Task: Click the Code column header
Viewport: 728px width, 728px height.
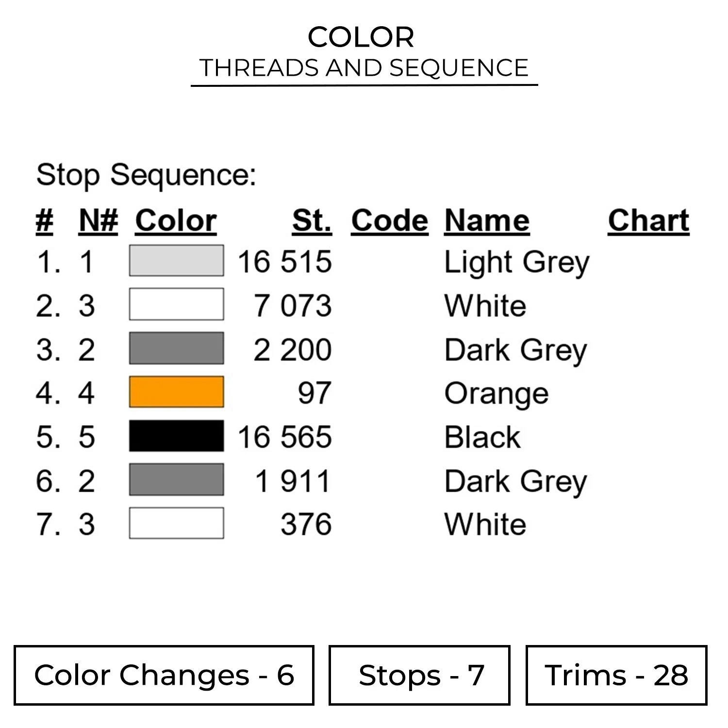Action: click(390, 221)
